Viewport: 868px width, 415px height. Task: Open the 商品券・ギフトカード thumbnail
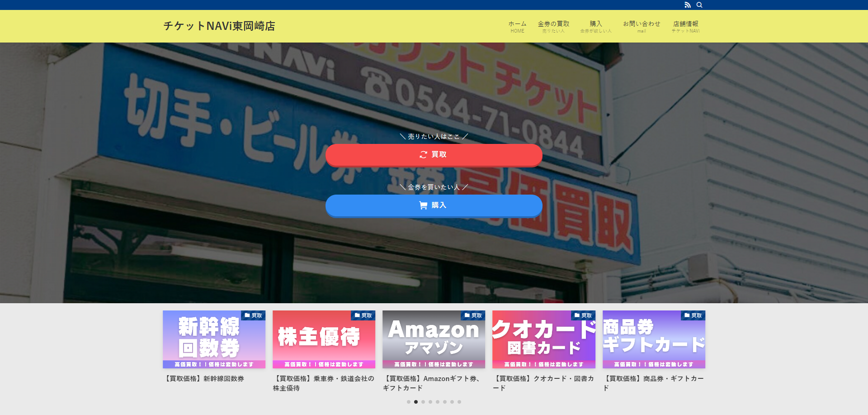653,339
